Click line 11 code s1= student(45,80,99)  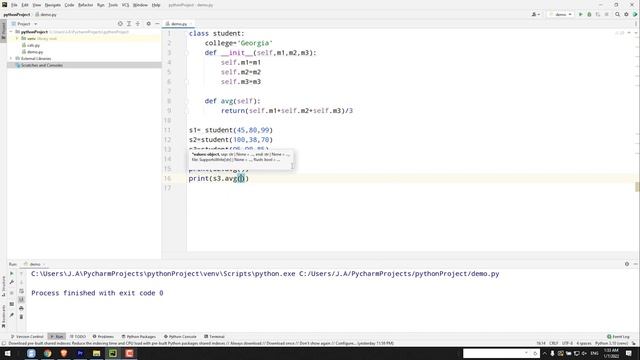coord(231,130)
